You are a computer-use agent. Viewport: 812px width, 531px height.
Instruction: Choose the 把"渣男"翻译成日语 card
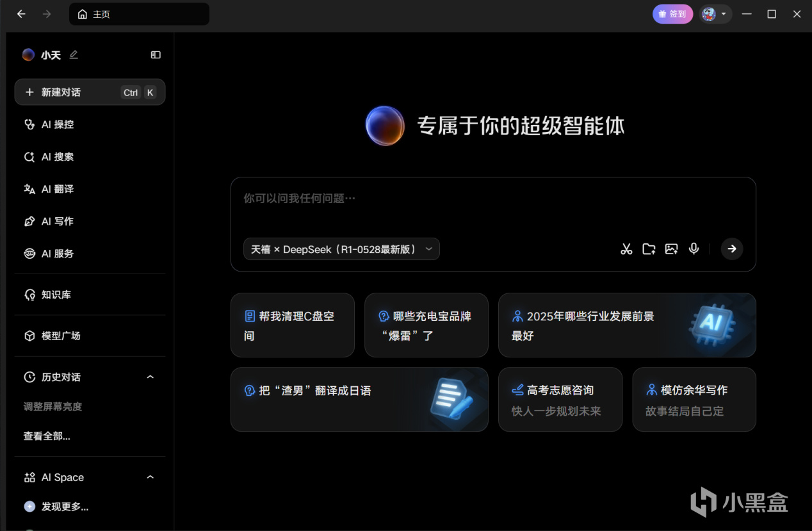(359, 400)
